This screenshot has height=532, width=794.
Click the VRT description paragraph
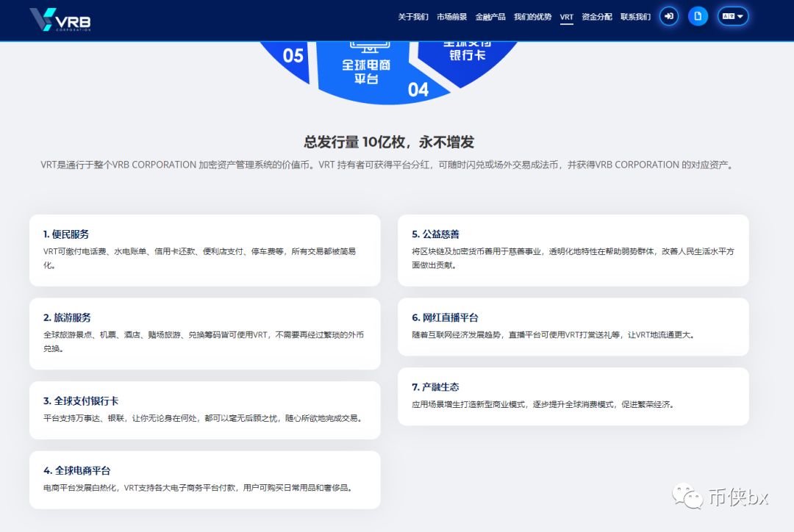coord(387,165)
